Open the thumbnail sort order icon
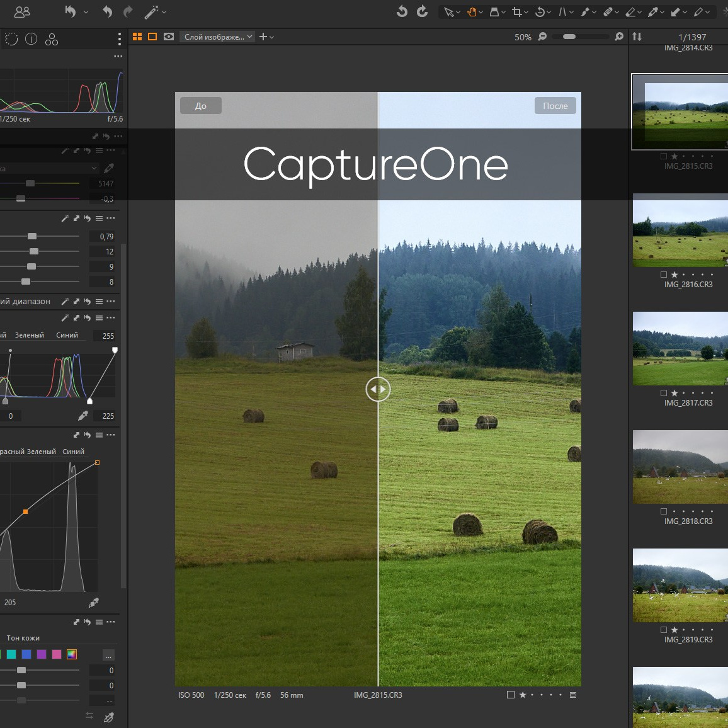Screen dimensions: 728x728 (637, 37)
